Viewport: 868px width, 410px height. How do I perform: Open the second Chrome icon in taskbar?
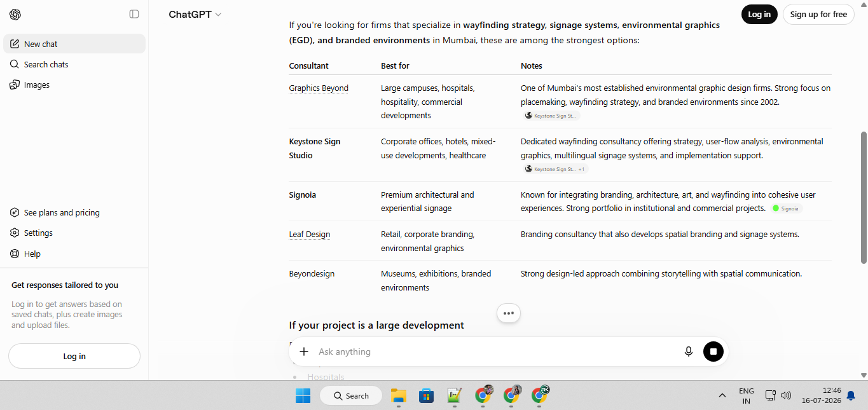click(511, 395)
